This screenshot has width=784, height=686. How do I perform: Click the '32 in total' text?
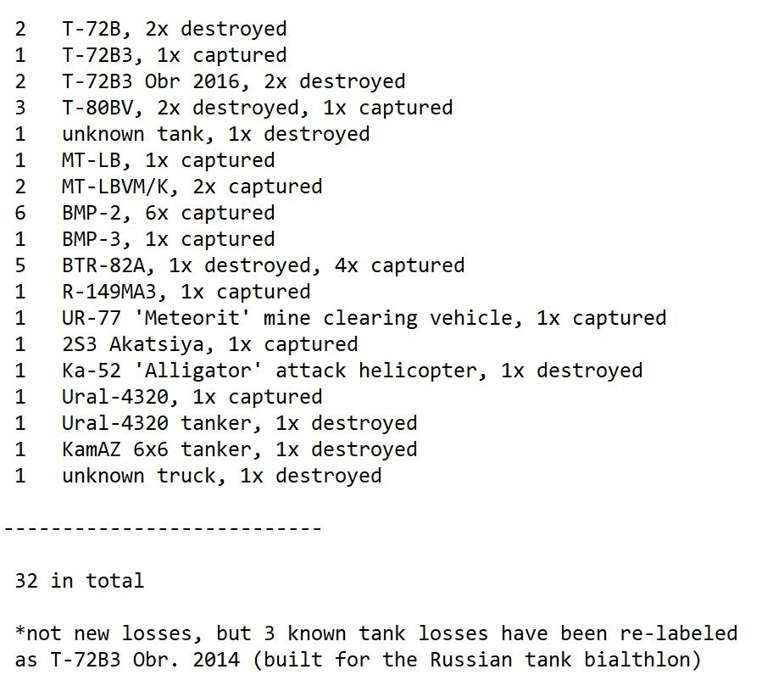(79, 581)
